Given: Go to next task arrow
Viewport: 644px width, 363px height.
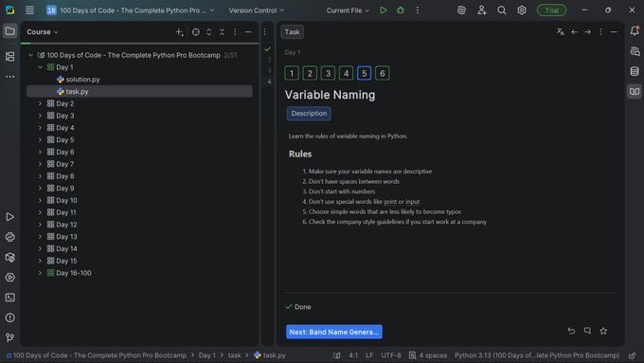Looking at the screenshot, I should pos(588,31).
